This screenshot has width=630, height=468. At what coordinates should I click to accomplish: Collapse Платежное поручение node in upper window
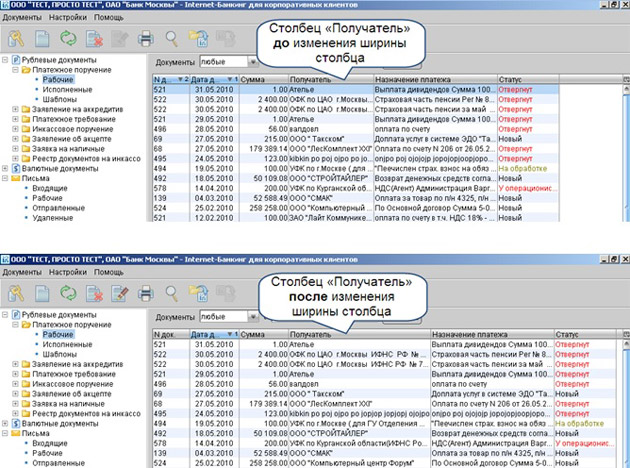(15, 70)
